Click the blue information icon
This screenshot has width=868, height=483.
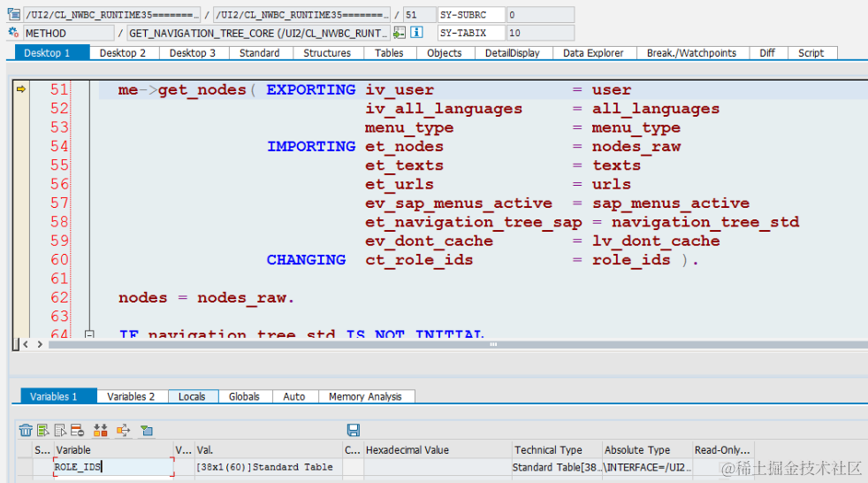[x=417, y=33]
